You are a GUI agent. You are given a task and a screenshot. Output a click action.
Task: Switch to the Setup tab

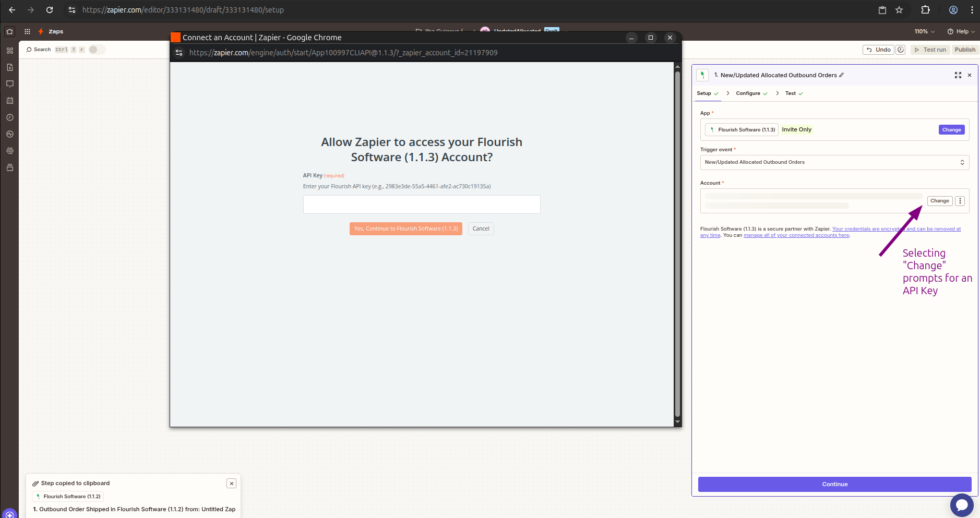pos(708,93)
